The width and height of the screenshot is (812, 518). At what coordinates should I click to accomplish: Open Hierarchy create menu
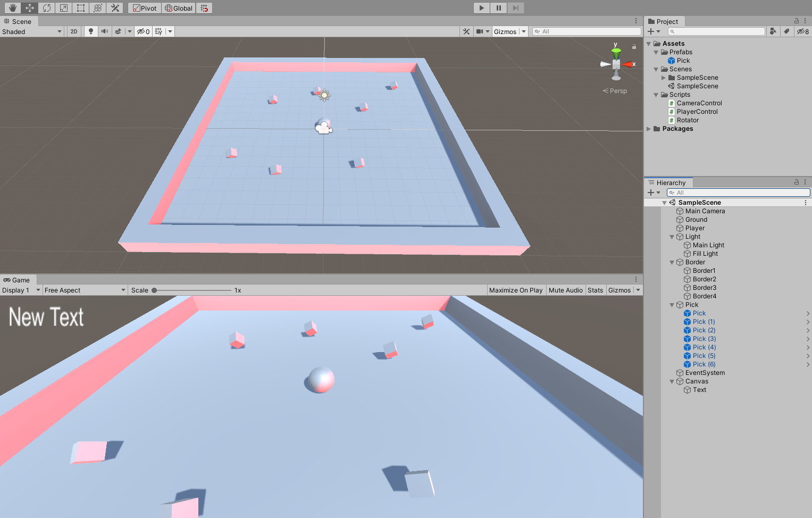(654, 193)
